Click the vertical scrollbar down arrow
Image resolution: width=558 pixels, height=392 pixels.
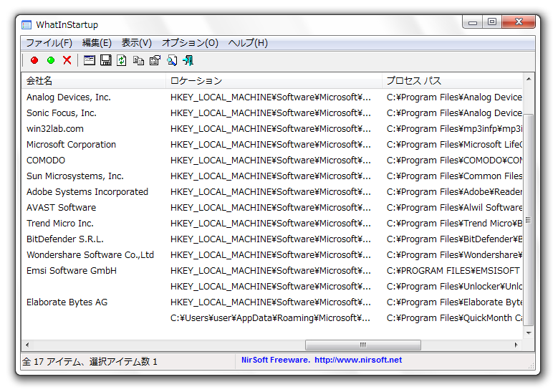click(x=529, y=333)
